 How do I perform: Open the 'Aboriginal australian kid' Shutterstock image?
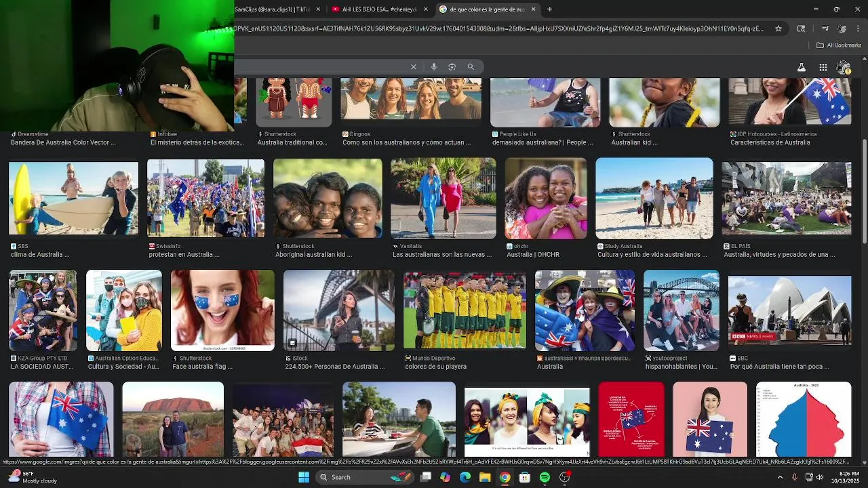(328, 198)
